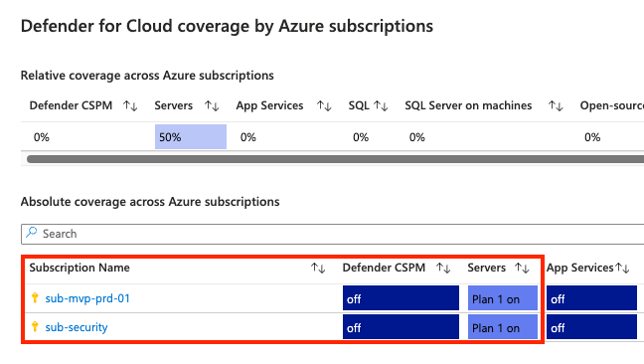644x364 pixels.
Task: Sort absolute table by Subscription Name
Action: pyautogui.click(x=318, y=269)
